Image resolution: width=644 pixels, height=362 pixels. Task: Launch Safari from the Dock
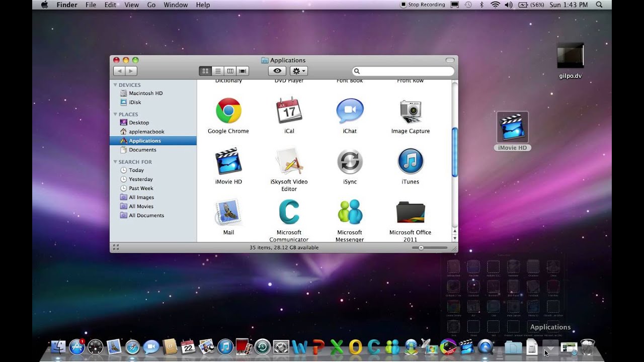pos(132,346)
